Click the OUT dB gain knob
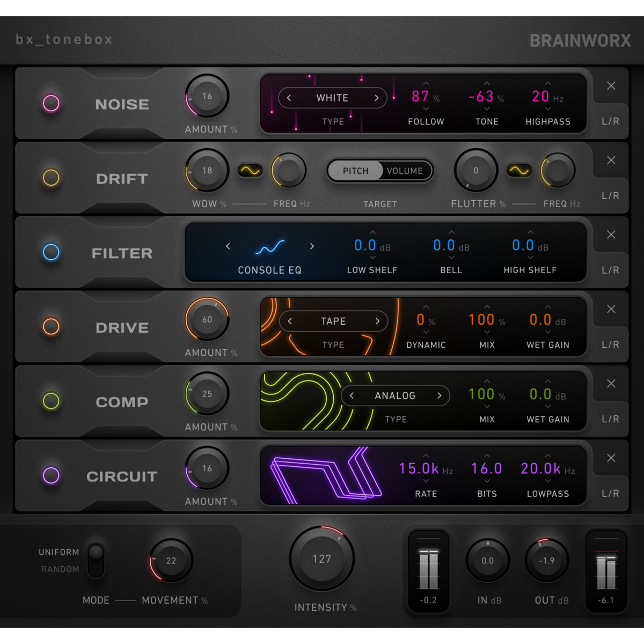The width and height of the screenshot is (644, 644). tap(547, 561)
